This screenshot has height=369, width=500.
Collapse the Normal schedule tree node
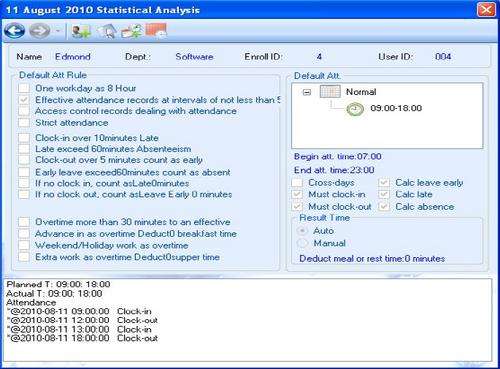307,92
